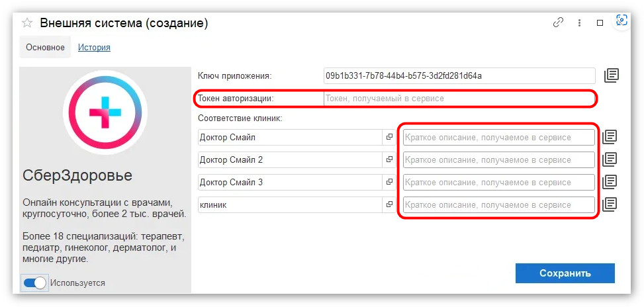Click list icon in клиник row
Screen dimensions: 644x307
click(x=610, y=204)
